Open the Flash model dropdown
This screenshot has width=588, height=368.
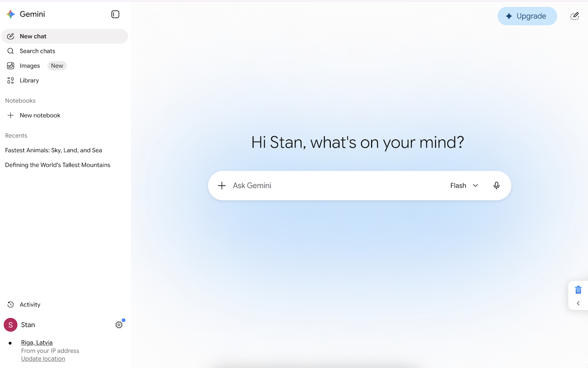464,186
